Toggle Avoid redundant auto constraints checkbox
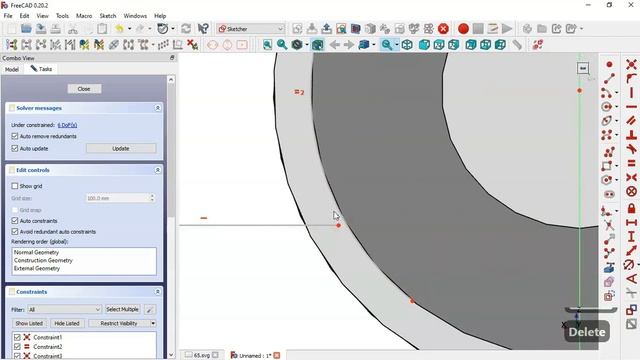The height and width of the screenshot is (360, 640). pos(15,231)
